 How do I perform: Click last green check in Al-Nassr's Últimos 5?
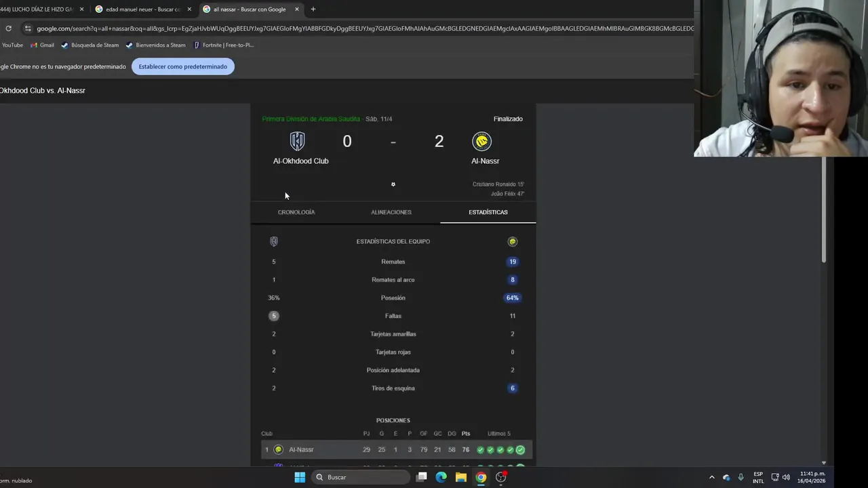520,450
